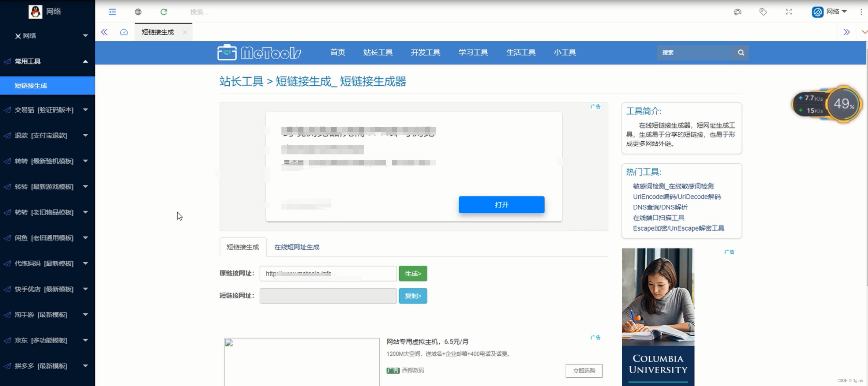Open the theme palette icon
Viewport: 868px width, 386px height.
click(x=737, y=12)
